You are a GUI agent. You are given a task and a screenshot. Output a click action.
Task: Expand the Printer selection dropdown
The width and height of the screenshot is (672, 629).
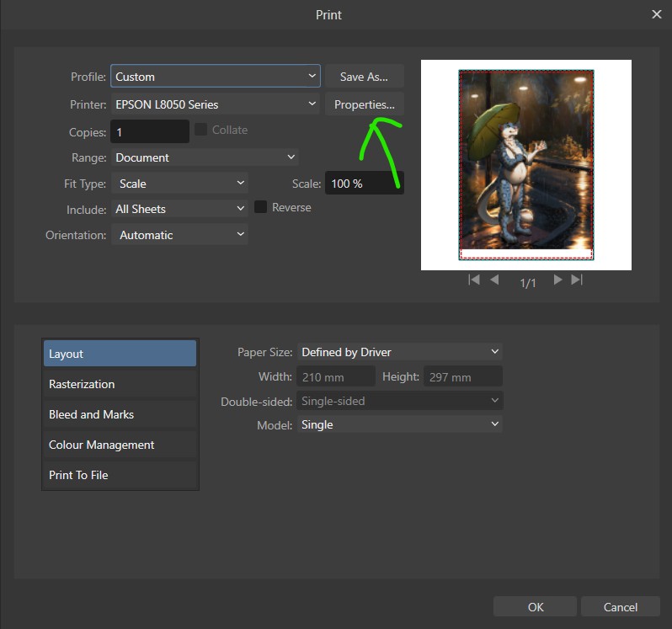click(x=216, y=104)
